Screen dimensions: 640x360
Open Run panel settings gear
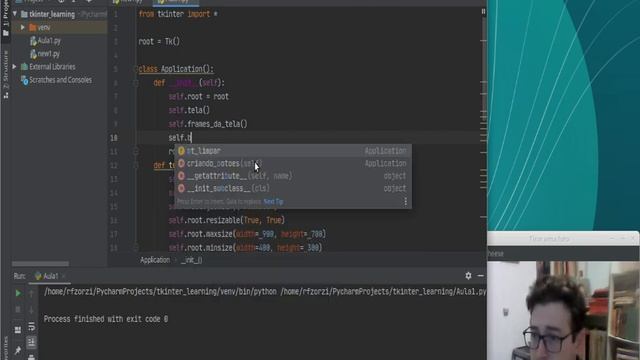[468, 276]
